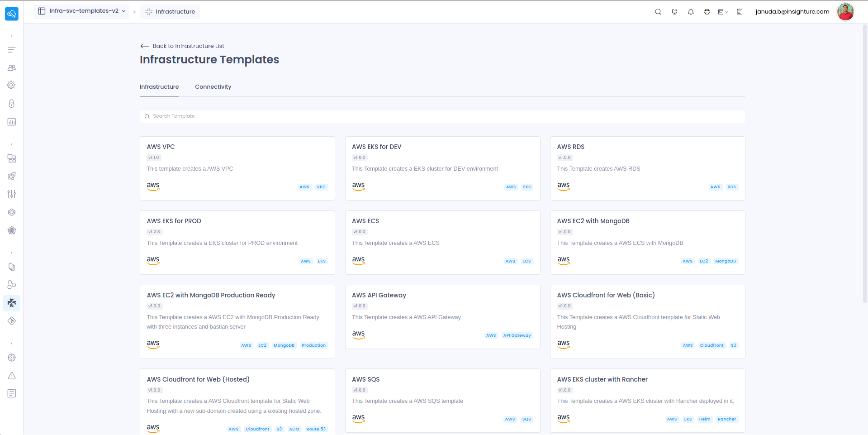Click the Helm tag on the Rancher card

click(x=705, y=419)
